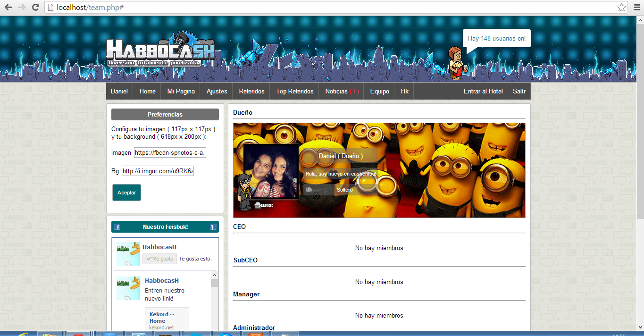The image size is (644, 336).
Task: Click the Me gusta button
Action: (x=159, y=259)
